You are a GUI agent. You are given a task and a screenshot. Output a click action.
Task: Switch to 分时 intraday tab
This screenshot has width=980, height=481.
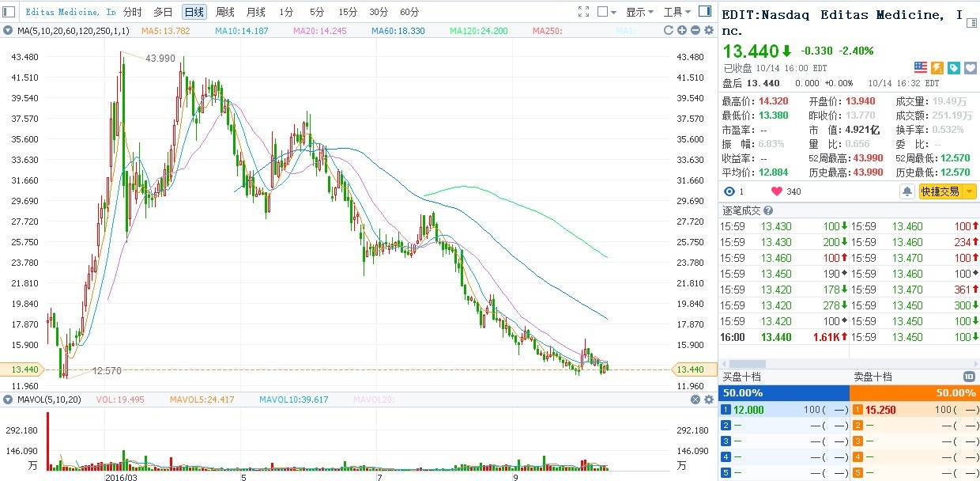click(132, 12)
